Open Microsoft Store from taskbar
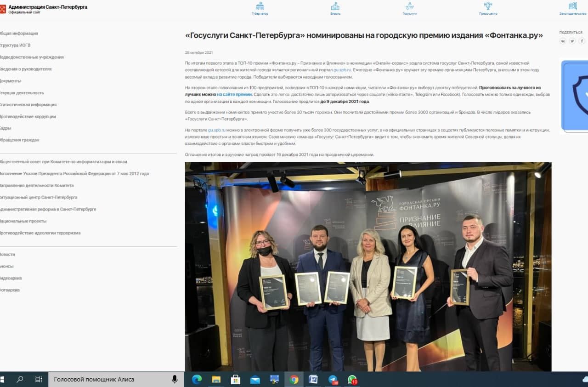Image resolution: width=588 pixels, height=387 pixels. tap(236, 379)
